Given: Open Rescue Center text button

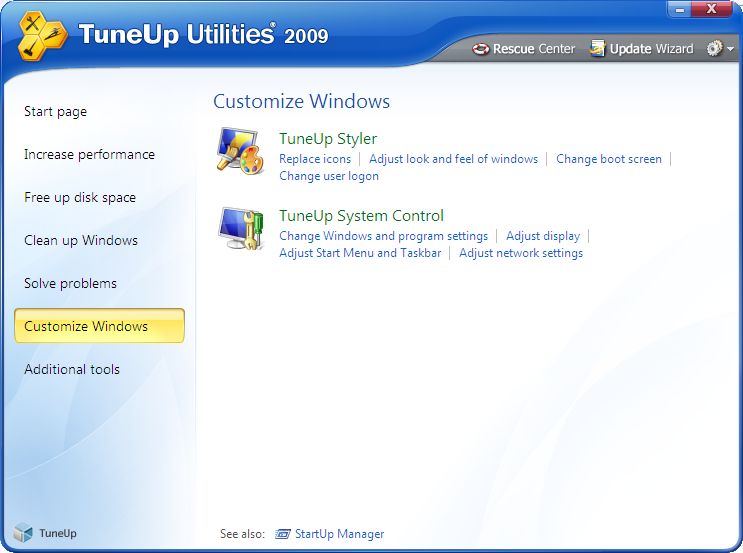Looking at the screenshot, I should point(534,49).
